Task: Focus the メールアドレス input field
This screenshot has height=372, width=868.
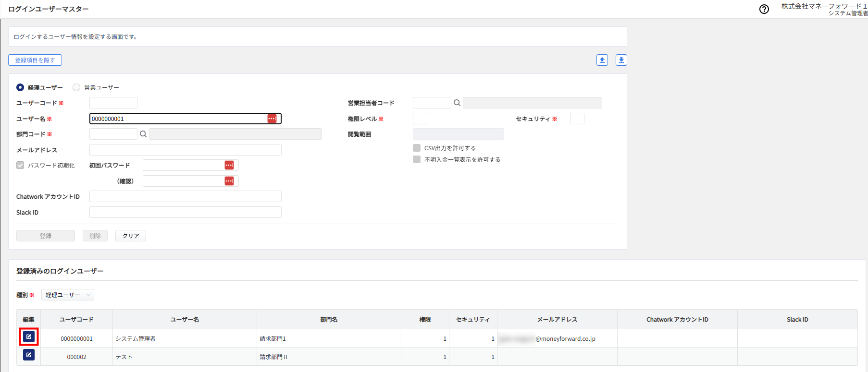Action: coord(185,150)
